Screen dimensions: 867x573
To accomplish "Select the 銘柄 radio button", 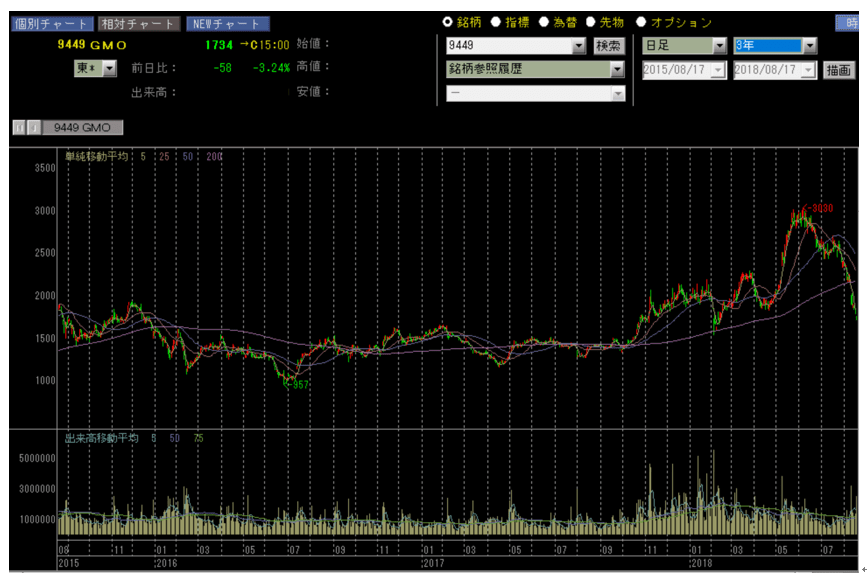I will (448, 22).
